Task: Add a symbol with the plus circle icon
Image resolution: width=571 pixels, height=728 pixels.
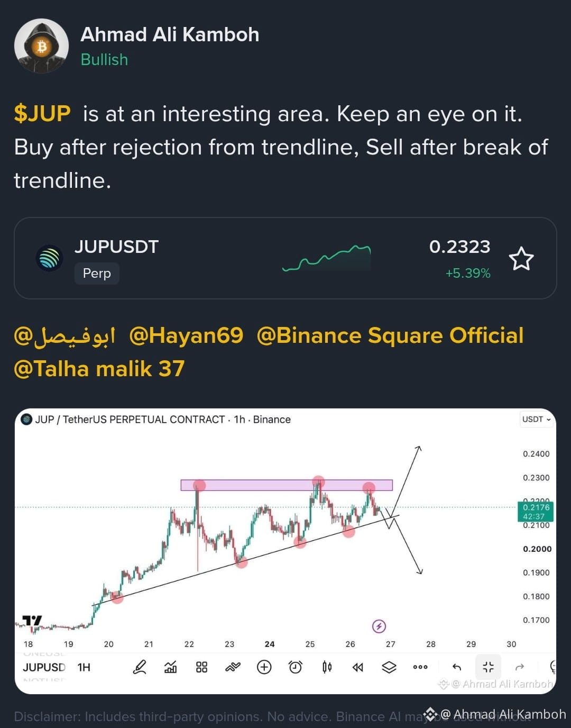Action: [264, 667]
